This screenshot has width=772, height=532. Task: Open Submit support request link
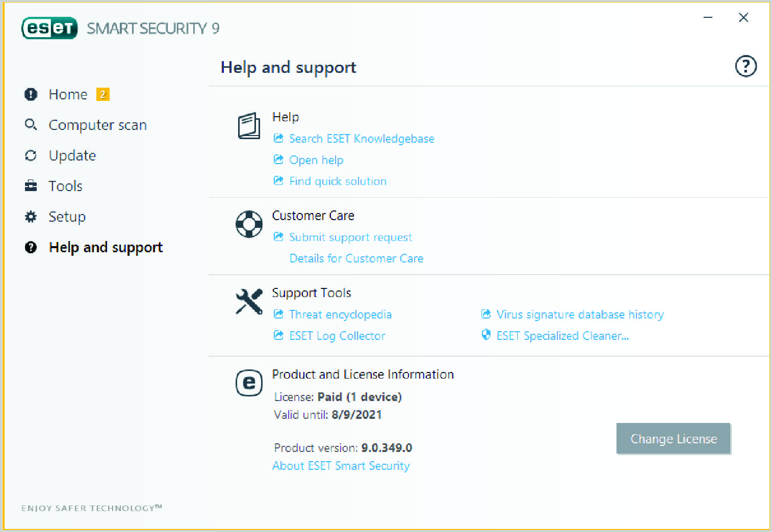point(350,237)
